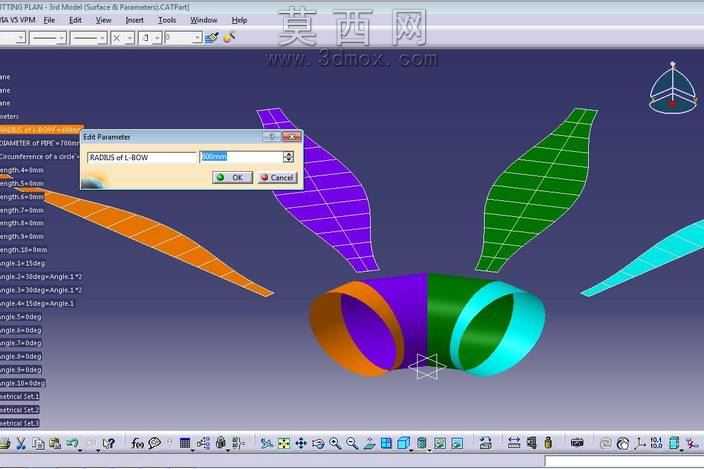Click the Copy icon
The image size is (704, 469).
point(39,443)
